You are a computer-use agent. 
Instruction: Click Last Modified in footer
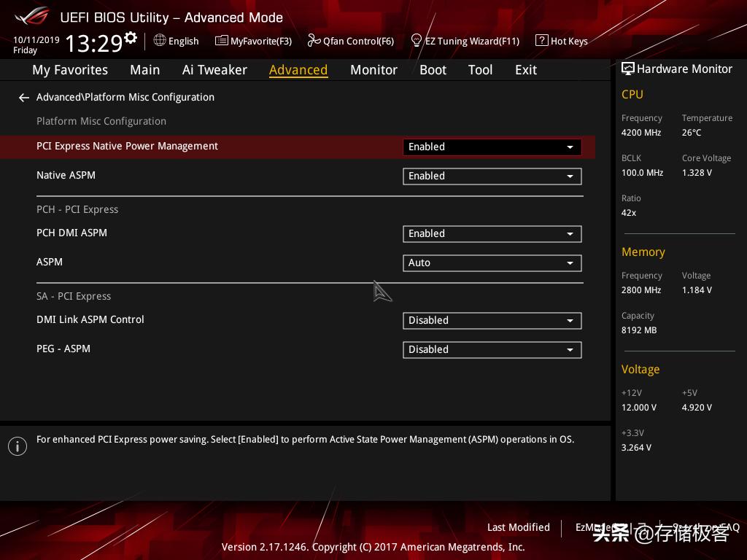(x=519, y=527)
